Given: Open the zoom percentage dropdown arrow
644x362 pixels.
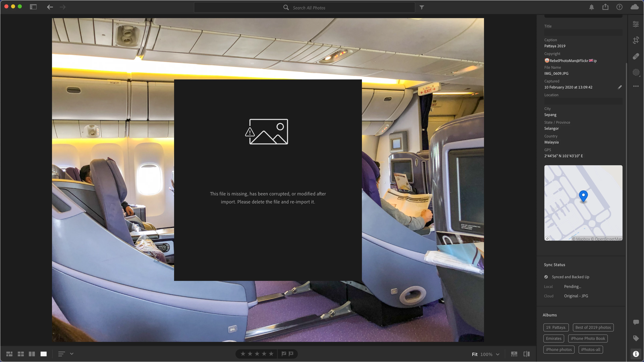Looking at the screenshot, I should (x=497, y=354).
